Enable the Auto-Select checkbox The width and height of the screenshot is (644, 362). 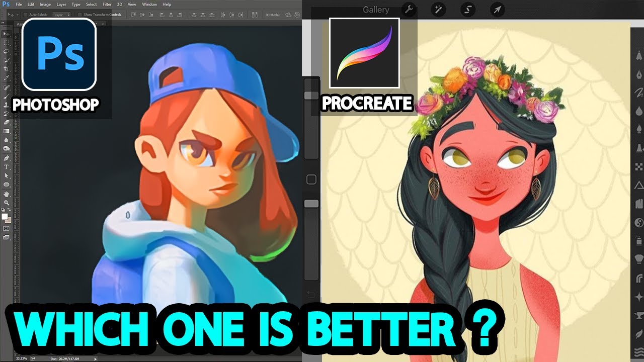tap(26, 15)
